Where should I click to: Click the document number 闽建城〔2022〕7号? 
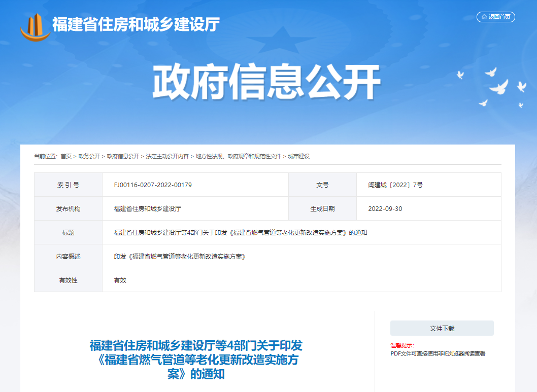(x=395, y=185)
